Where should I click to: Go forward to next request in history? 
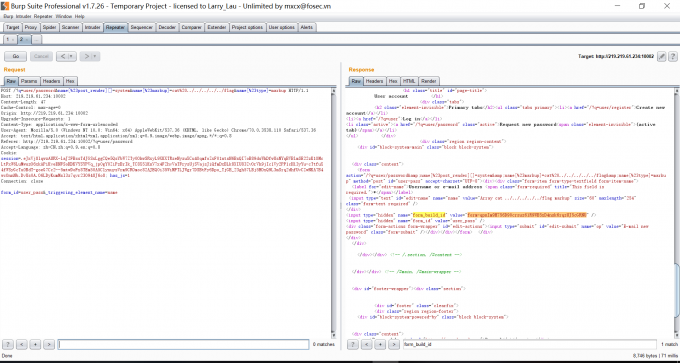[x=86, y=56]
